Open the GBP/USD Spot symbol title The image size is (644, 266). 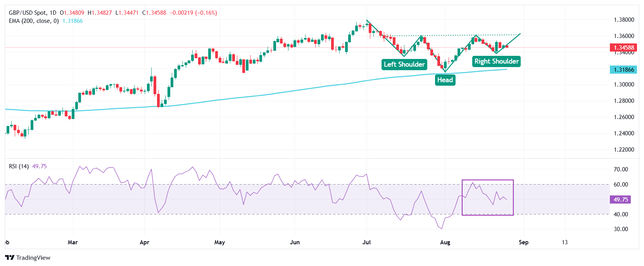click(33, 13)
